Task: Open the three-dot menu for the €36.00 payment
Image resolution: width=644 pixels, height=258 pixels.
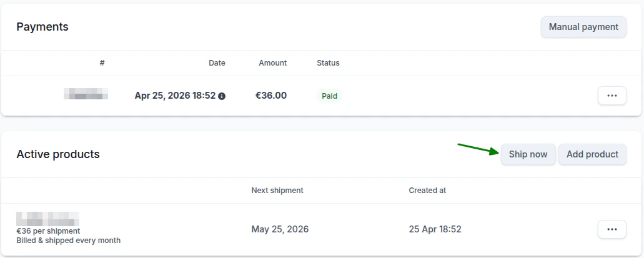Action: [x=612, y=96]
